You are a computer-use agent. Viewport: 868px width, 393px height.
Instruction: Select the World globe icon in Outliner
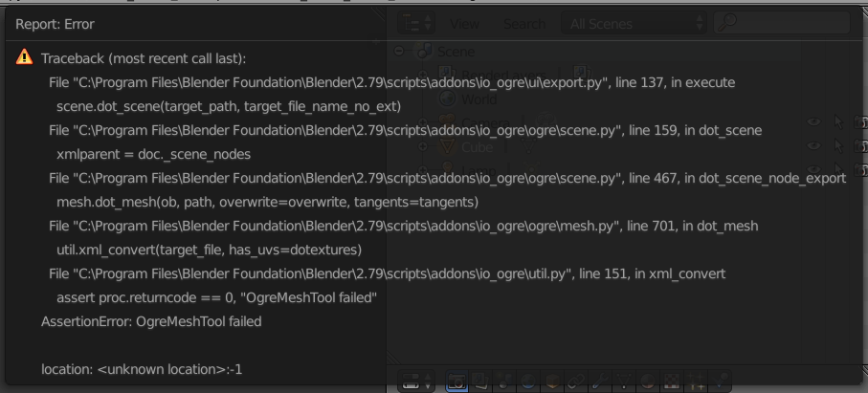[x=447, y=98]
